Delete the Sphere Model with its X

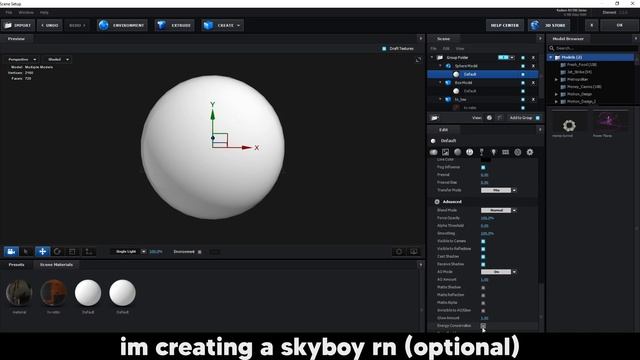point(533,66)
